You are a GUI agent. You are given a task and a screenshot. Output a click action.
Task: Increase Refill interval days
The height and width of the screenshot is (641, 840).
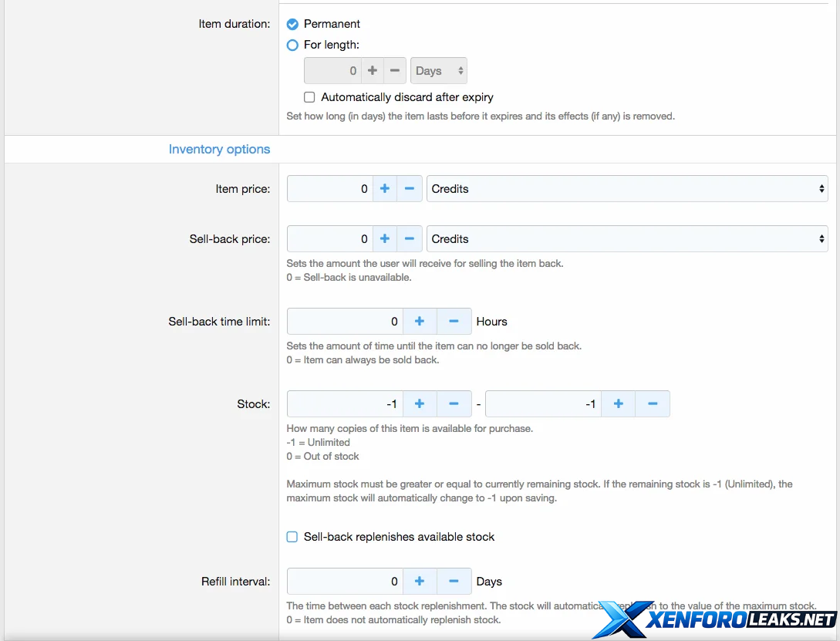pyautogui.click(x=420, y=582)
